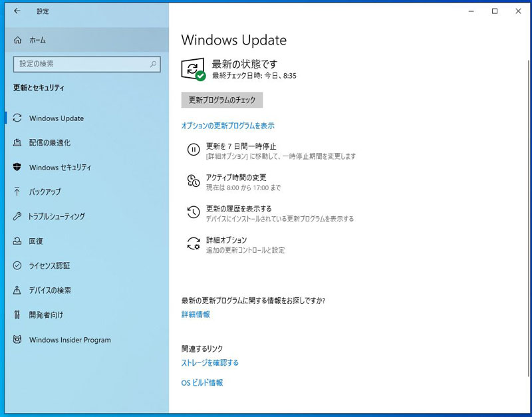Select ライセンス認証 in the sidebar
Image resolution: width=532 pixels, height=417 pixels.
point(87,265)
